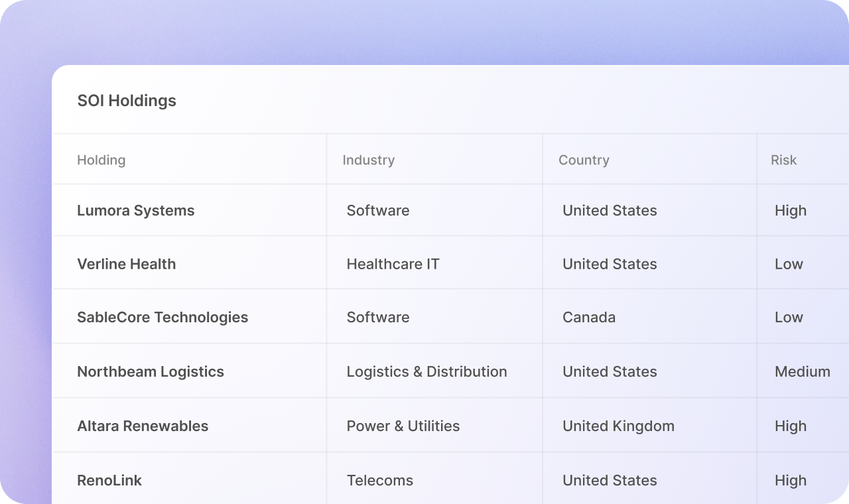
Task: Click the Canada country cell for SableCore
Action: [589, 317]
